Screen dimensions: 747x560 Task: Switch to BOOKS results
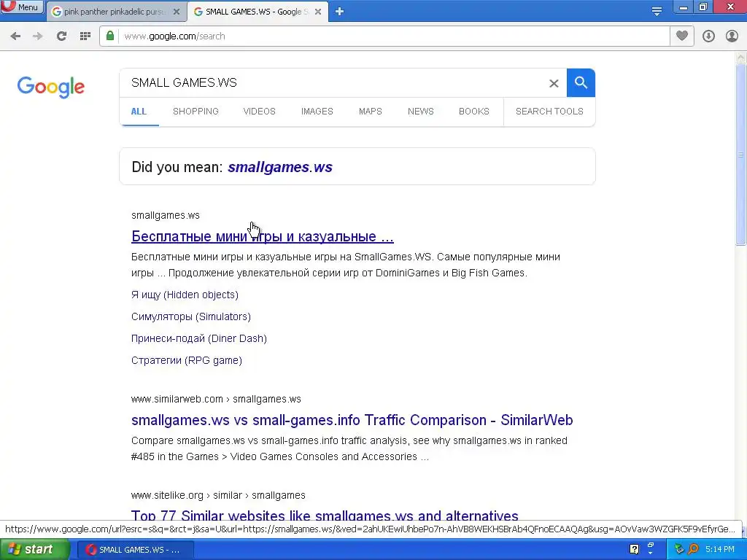[x=474, y=112]
